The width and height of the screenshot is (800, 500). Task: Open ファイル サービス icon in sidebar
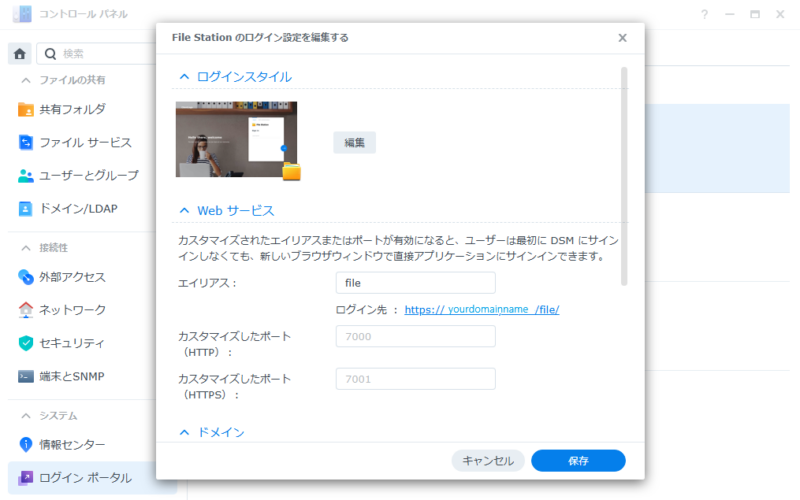pos(26,142)
